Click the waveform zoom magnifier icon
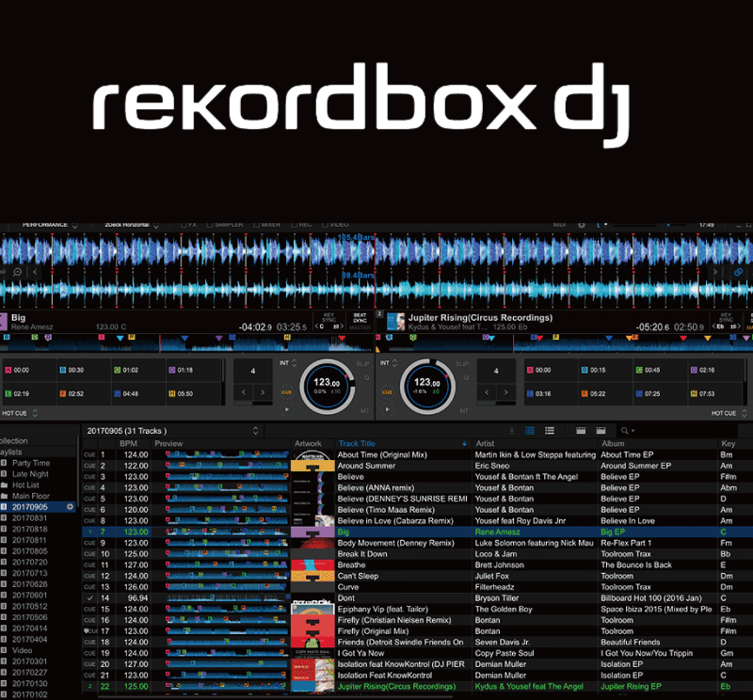Screen dimensions: 753x700 click(x=18, y=272)
